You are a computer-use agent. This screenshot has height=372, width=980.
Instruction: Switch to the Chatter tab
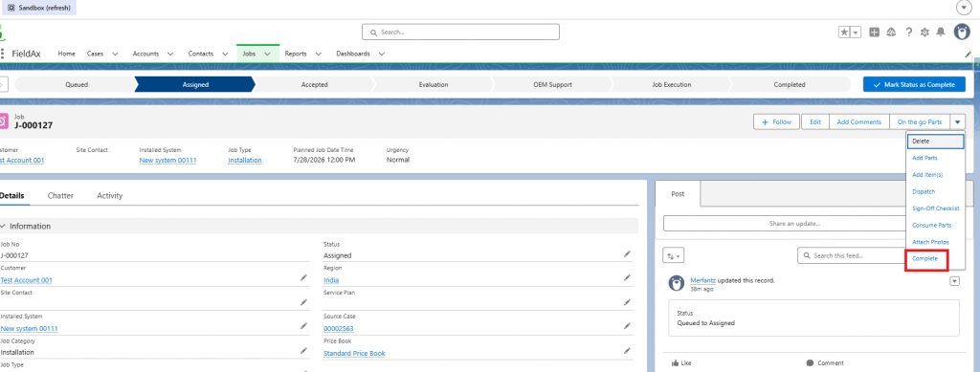pyautogui.click(x=60, y=196)
